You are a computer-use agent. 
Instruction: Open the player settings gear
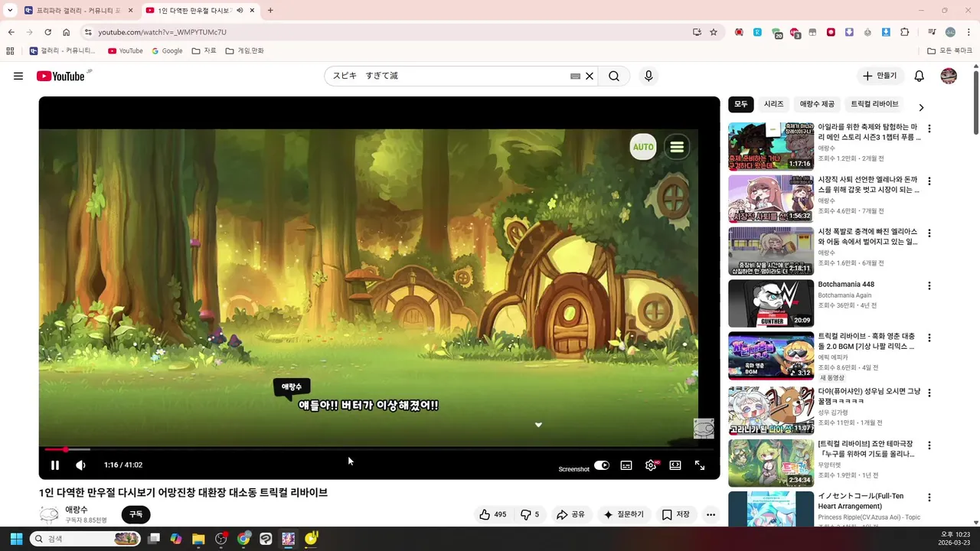651,465
